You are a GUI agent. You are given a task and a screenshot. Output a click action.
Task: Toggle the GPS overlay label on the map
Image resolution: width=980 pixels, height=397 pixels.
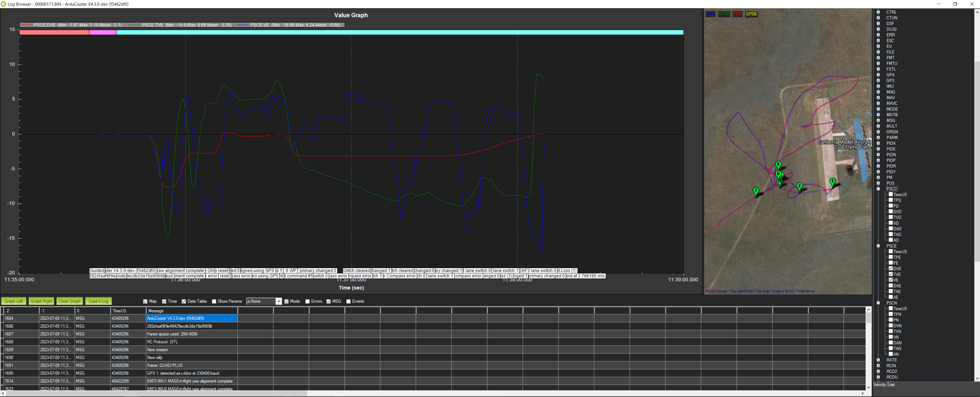click(711, 14)
